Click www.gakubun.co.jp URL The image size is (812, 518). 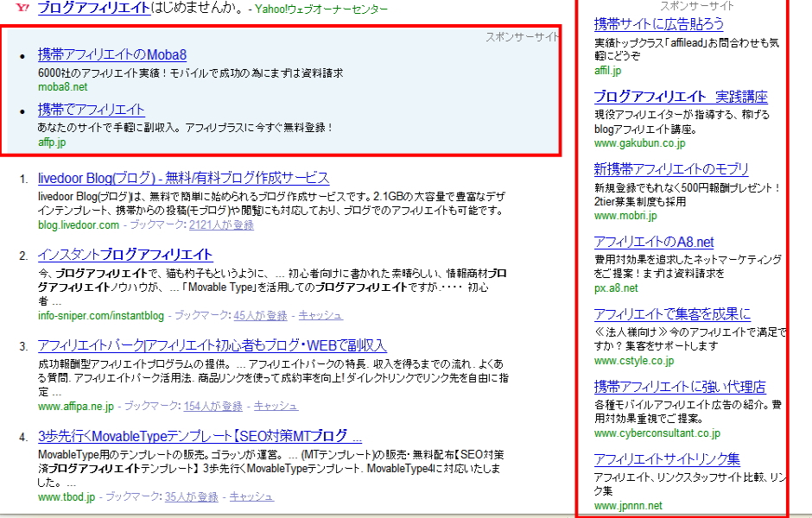click(639, 143)
